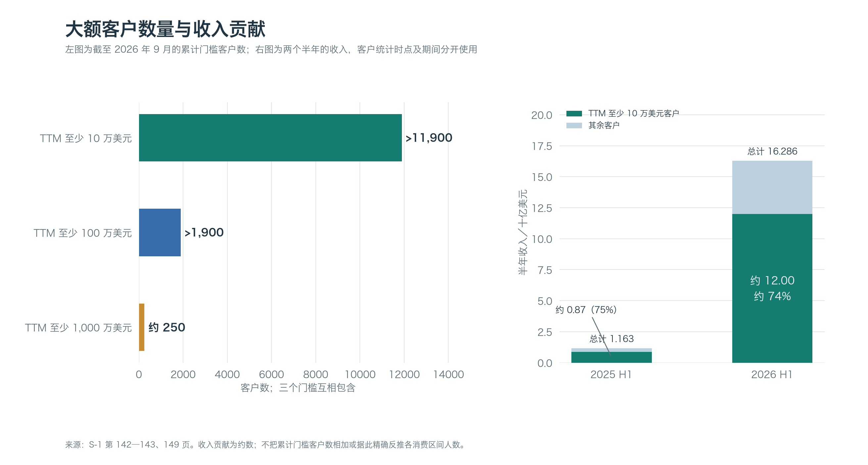The width and height of the screenshot is (868, 465).
Task: Click the title 大额客户数量与收入贡献
Action: (x=165, y=29)
